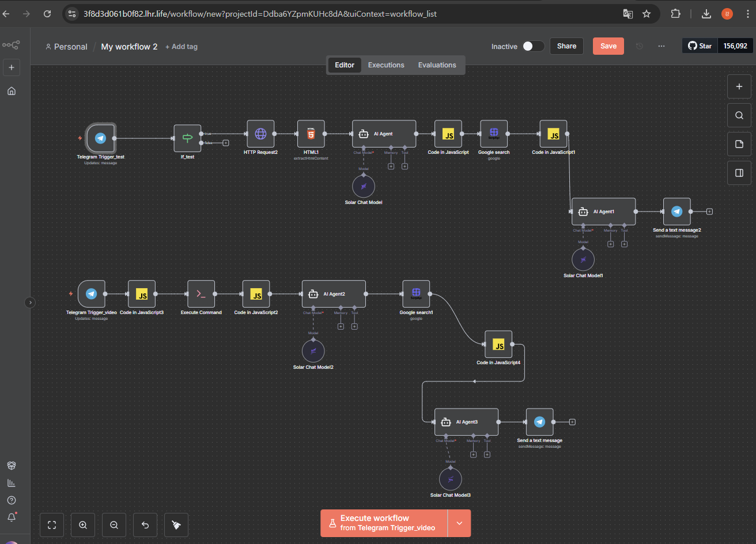Expand the collapsed left sidebar
Image resolution: width=756 pixels, height=544 pixels.
(x=31, y=302)
